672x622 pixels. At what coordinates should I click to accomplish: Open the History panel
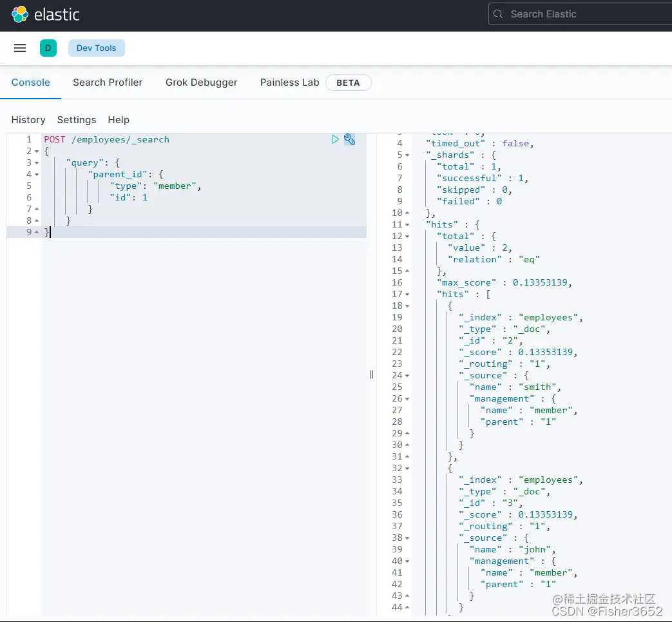click(28, 120)
